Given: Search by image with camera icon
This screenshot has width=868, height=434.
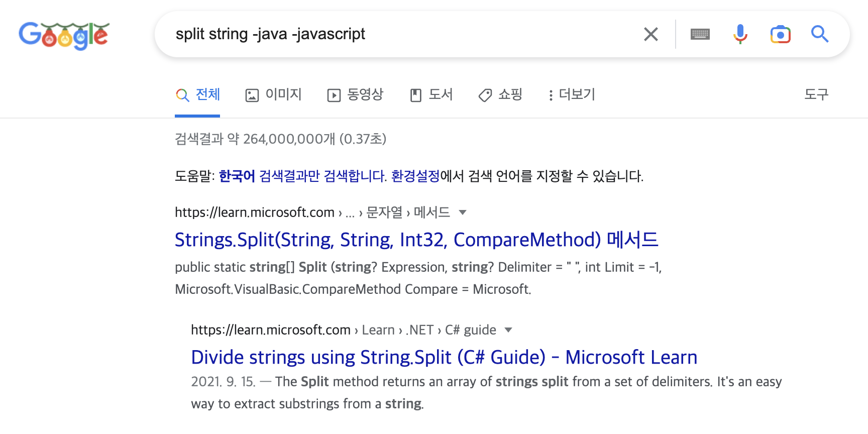Looking at the screenshot, I should [x=780, y=34].
